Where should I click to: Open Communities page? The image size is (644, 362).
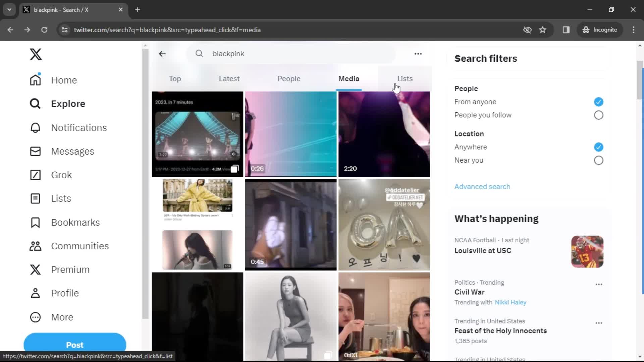(x=69, y=246)
